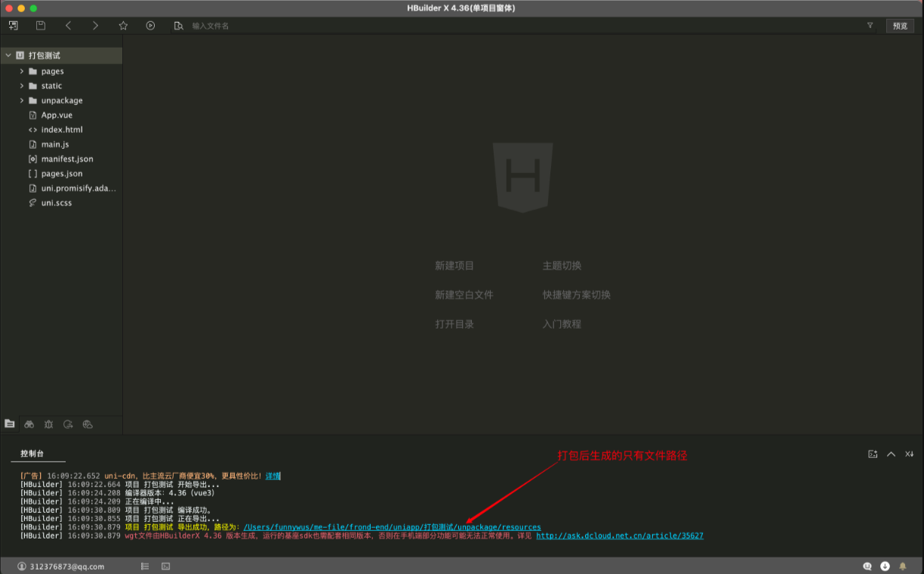
Task: Click the 项目 打包测试 编译成功 log line
Action: tap(117, 510)
